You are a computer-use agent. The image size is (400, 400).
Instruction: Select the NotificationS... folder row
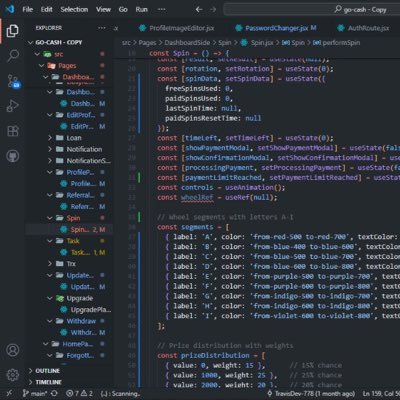click(x=69, y=161)
